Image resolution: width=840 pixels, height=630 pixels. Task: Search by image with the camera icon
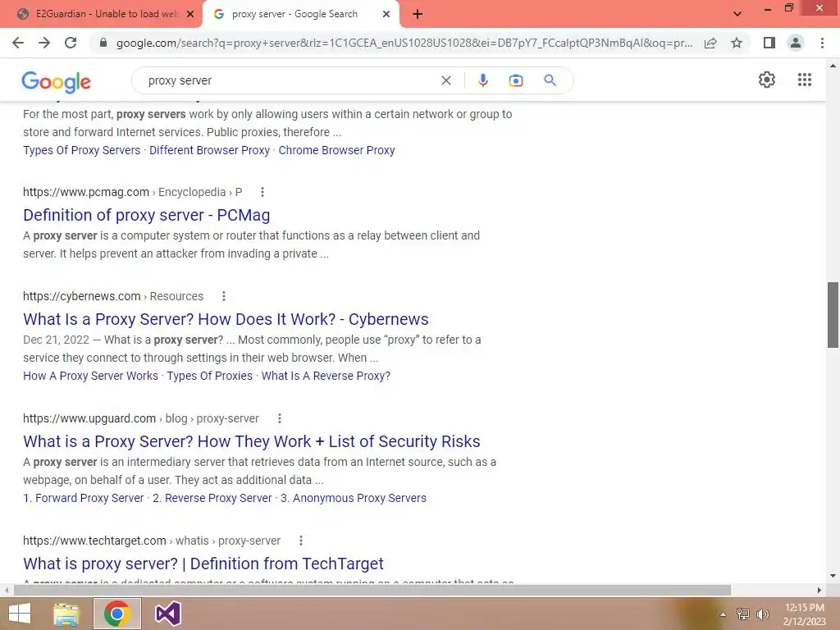point(515,80)
